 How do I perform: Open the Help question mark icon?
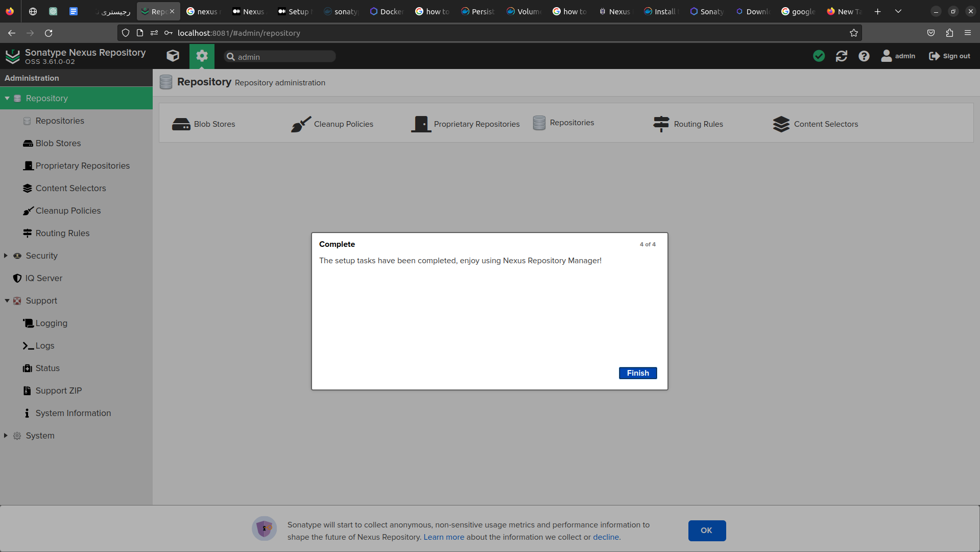pos(864,56)
